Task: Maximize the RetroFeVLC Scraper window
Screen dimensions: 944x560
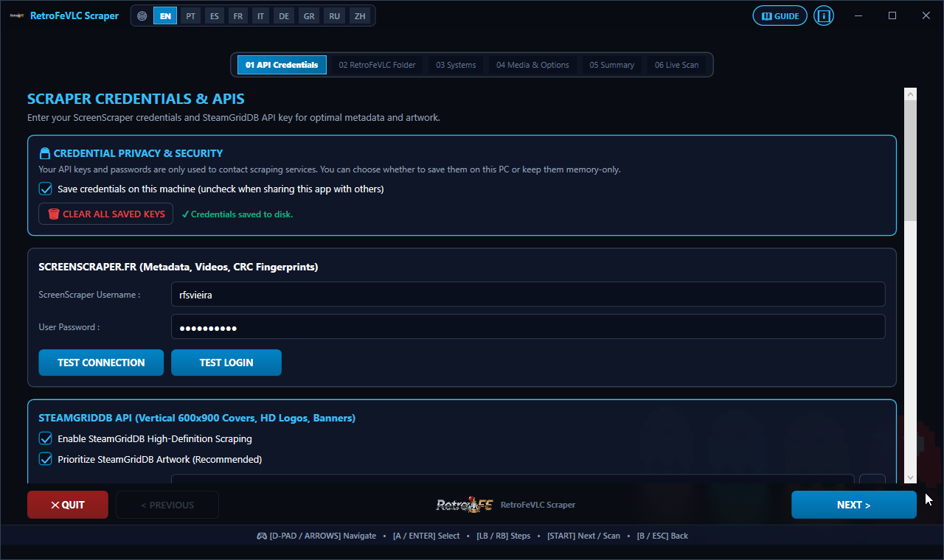Action: (x=892, y=15)
